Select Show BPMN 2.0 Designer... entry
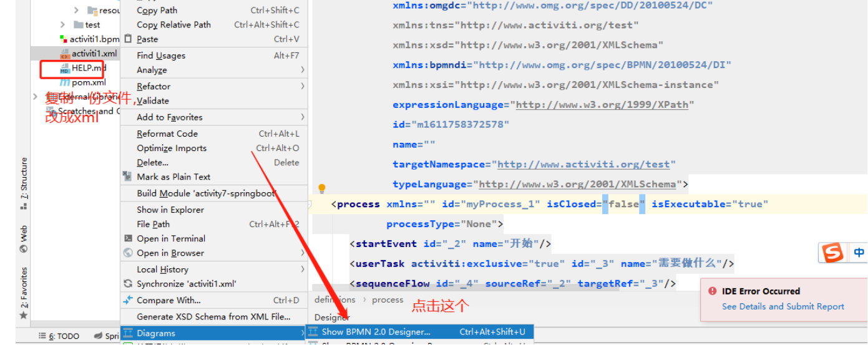The image size is (868, 345). pyautogui.click(x=419, y=332)
